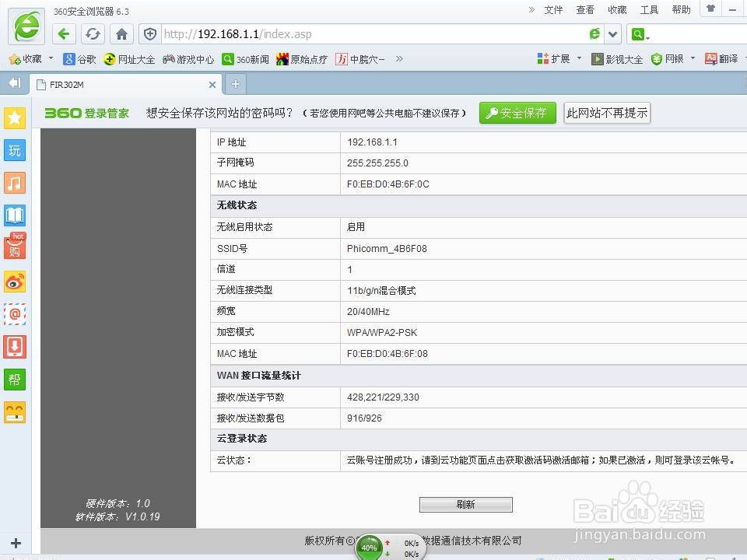Click the green IE mode icon in address bar

594,33
